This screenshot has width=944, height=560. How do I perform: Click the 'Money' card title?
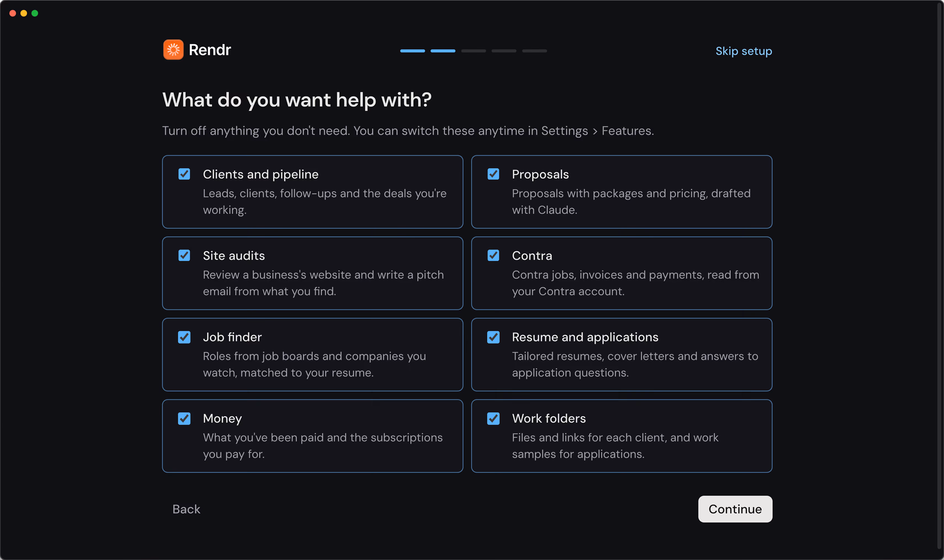222,418
